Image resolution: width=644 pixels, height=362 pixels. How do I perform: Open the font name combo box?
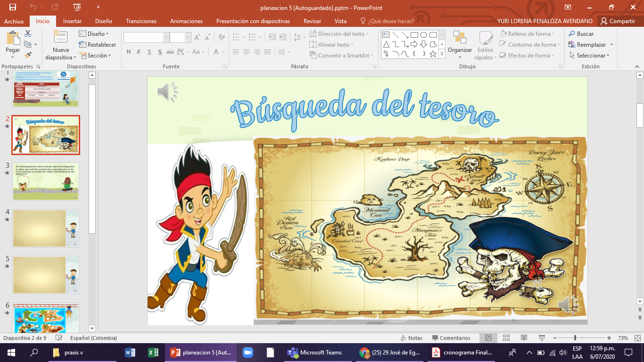[146, 38]
